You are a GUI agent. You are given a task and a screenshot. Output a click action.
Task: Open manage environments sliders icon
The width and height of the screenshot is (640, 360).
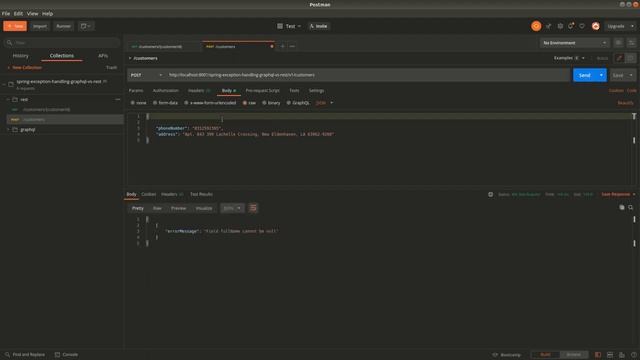[x=631, y=43]
